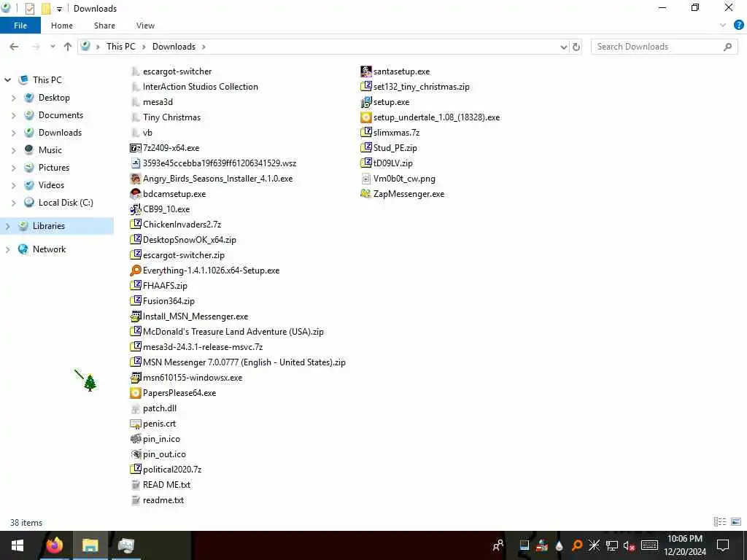Expand the Network tree node
The image size is (747, 560).
tap(7, 249)
